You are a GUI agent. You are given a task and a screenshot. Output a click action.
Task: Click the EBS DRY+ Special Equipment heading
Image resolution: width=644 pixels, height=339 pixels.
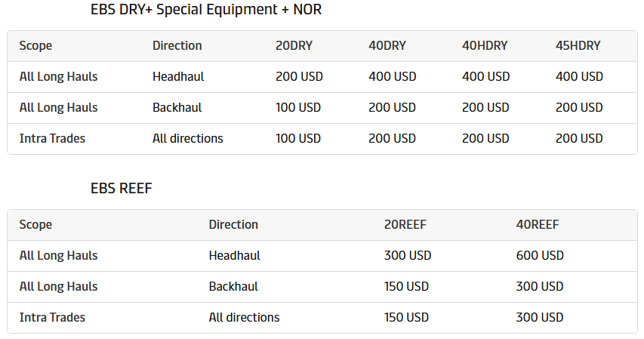[206, 11]
